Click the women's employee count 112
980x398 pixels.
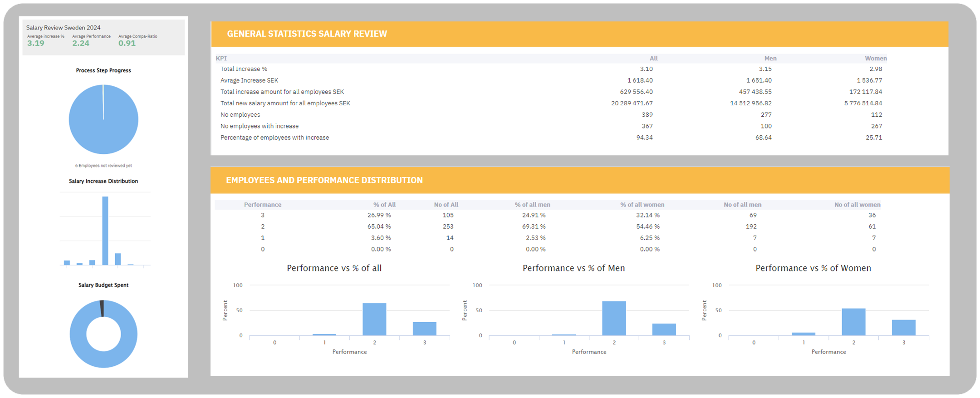(x=877, y=115)
